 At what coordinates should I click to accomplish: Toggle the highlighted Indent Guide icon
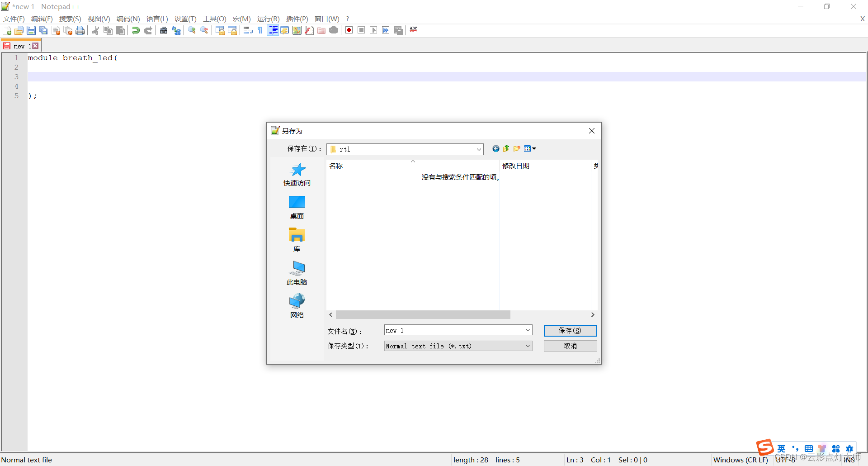[273, 30]
